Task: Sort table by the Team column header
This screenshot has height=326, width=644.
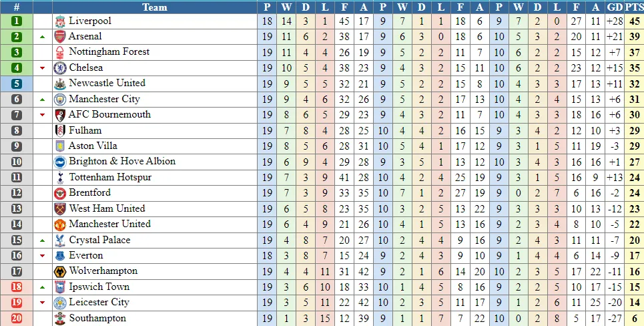Action: tap(155, 7)
